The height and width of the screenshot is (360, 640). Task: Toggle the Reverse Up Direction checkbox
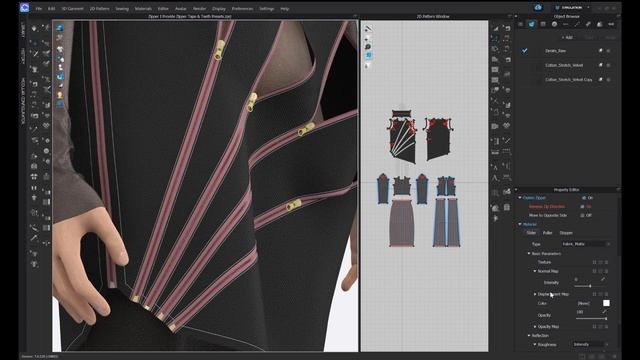tap(582, 207)
